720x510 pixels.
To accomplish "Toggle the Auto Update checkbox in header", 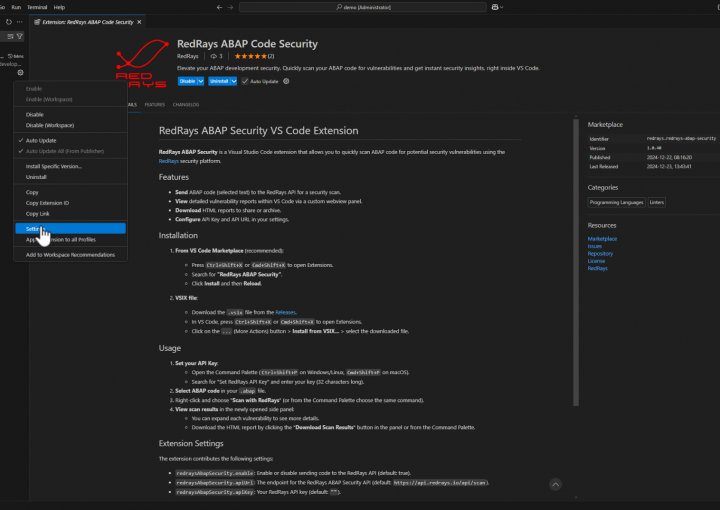I will (x=245, y=81).
